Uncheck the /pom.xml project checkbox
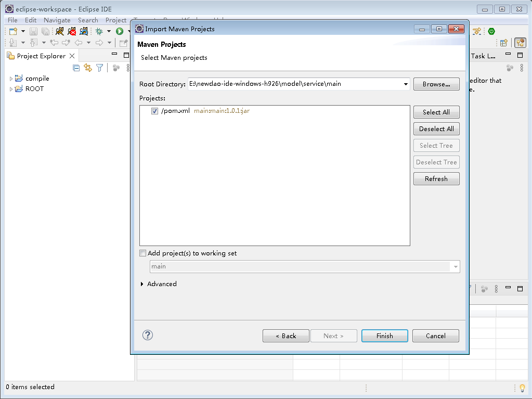532x399 pixels. point(155,111)
